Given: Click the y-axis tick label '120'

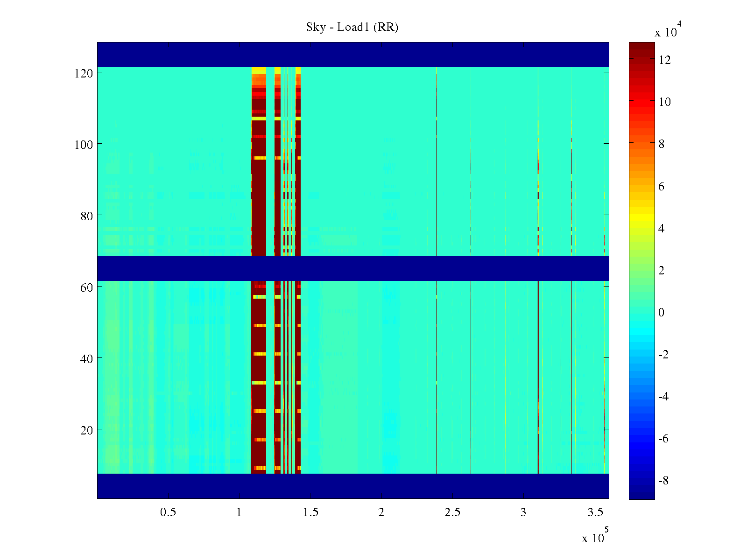Looking at the screenshot, I should click(x=84, y=73).
